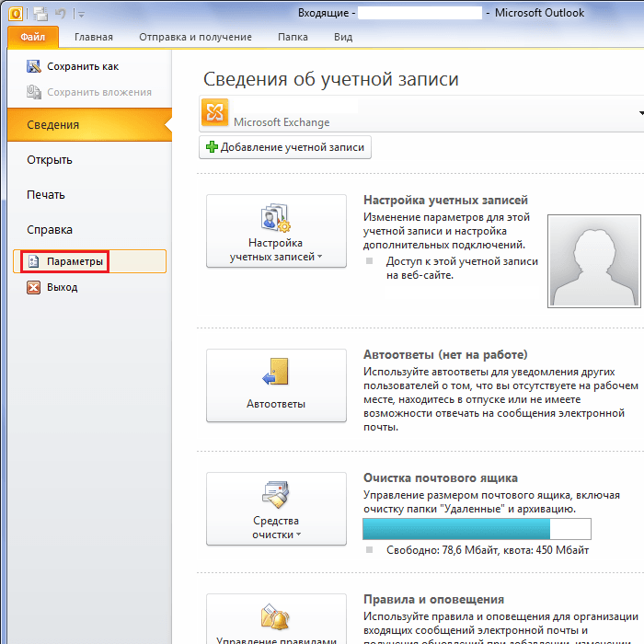Select the Сведения backstage section
The image size is (644, 644).
tap(89, 125)
